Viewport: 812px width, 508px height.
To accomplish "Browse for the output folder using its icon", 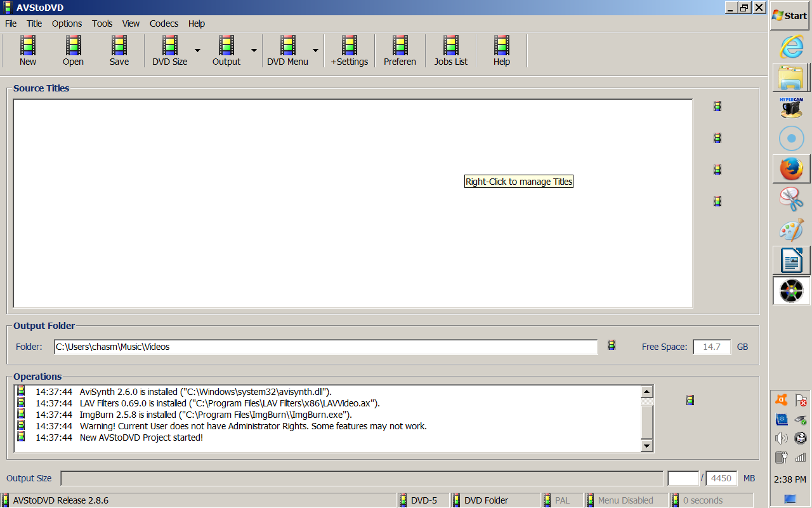I will point(612,345).
